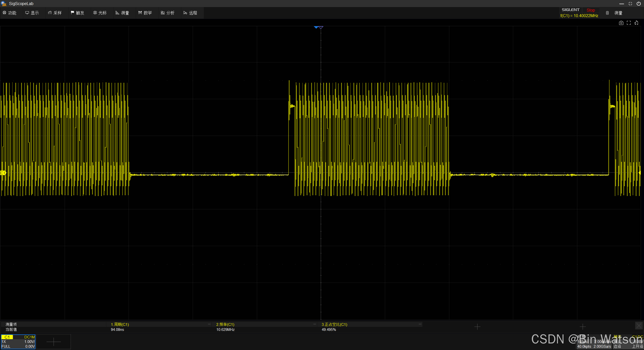Click the rotate window icon beside fullscreen
Viewport: 644px width, 350px height.
click(636, 23)
